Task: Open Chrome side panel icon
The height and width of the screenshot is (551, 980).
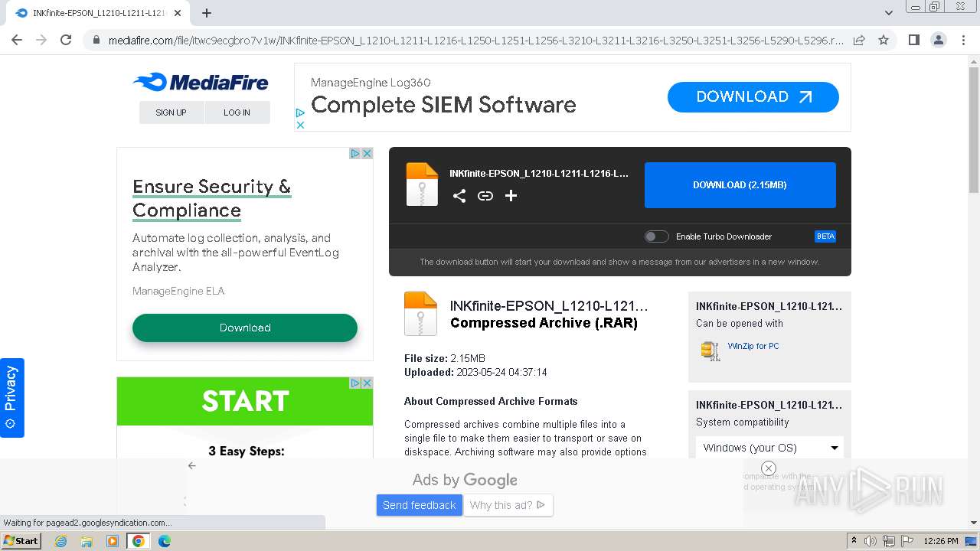Action: 913,40
